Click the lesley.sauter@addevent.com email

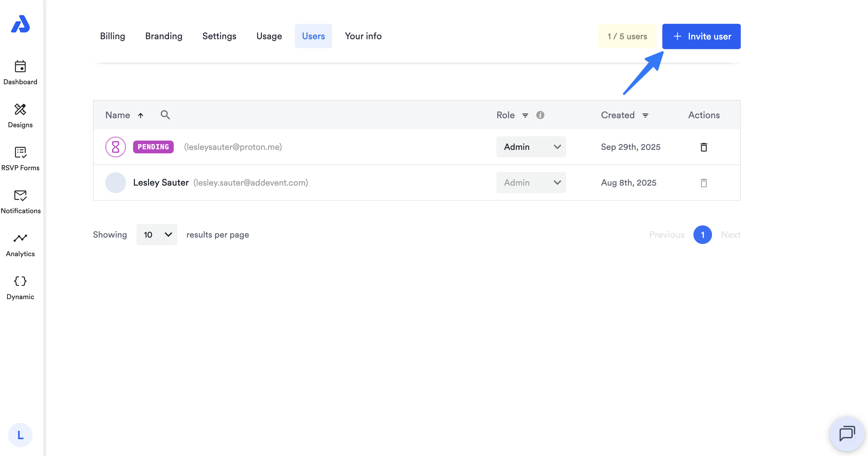pyautogui.click(x=250, y=183)
